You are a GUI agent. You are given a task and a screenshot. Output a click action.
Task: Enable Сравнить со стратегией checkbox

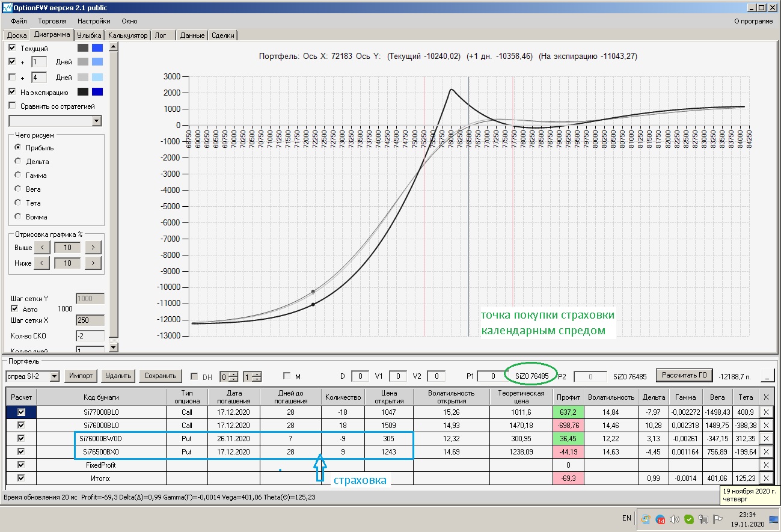click(x=12, y=106)
